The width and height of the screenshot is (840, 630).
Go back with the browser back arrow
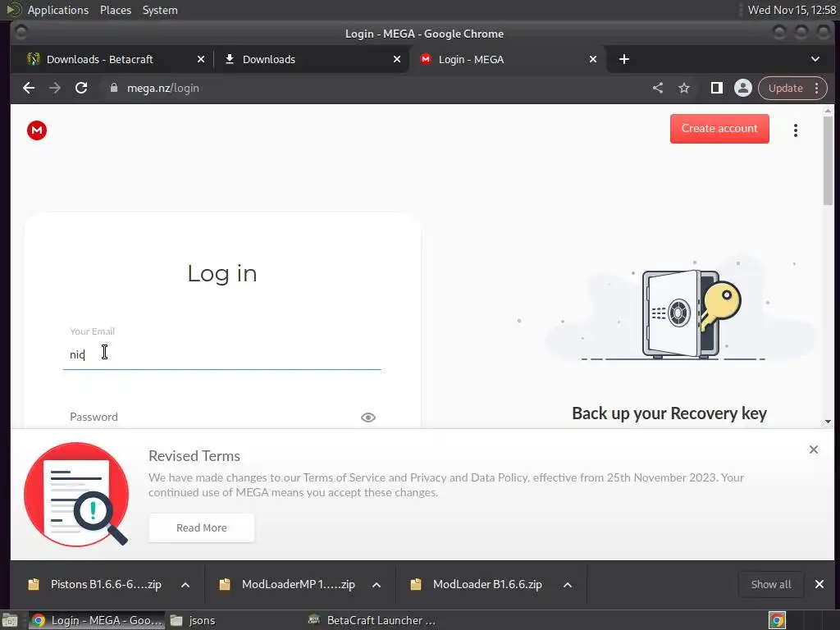tap(29, 88)
